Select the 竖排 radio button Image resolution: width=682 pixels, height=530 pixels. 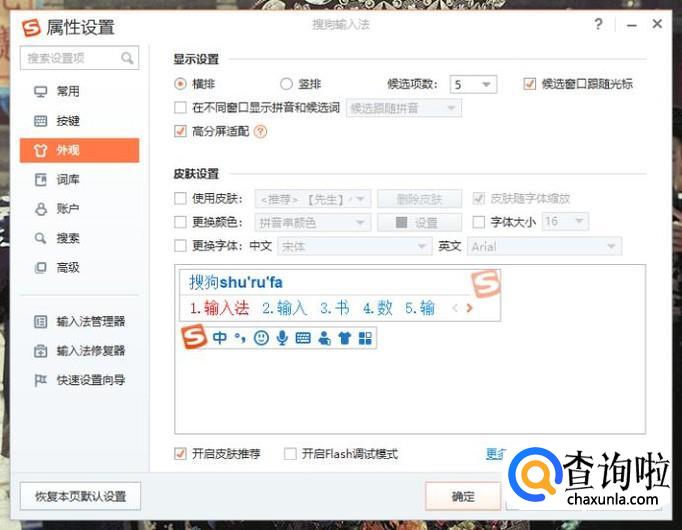[286, 84]
